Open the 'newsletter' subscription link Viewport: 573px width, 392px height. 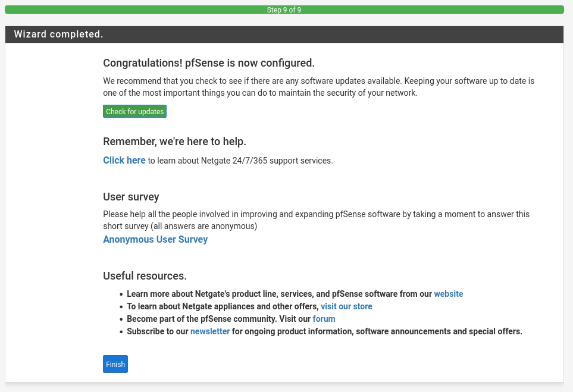209,331
